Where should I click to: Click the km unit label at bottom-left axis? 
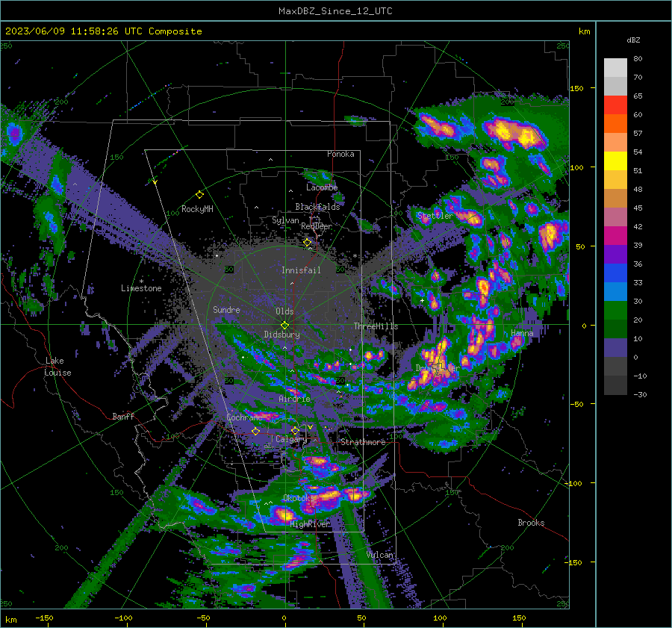click(10, 620)
